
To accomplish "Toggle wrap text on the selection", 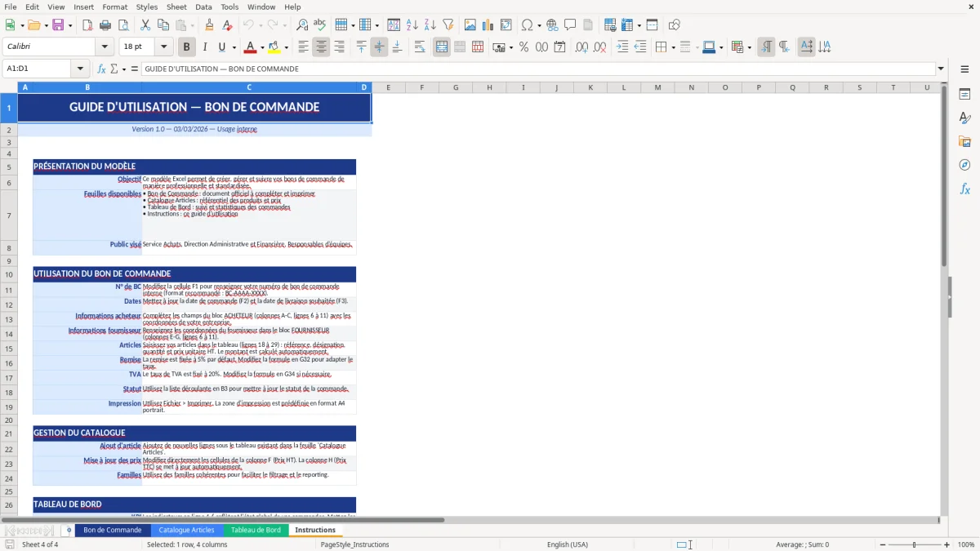I will tap(421, 47).
